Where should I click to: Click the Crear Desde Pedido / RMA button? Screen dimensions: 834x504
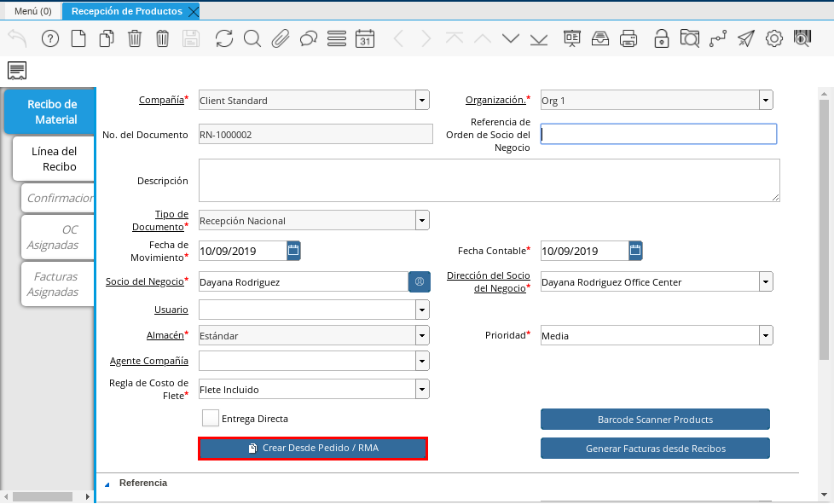(312, 449)
